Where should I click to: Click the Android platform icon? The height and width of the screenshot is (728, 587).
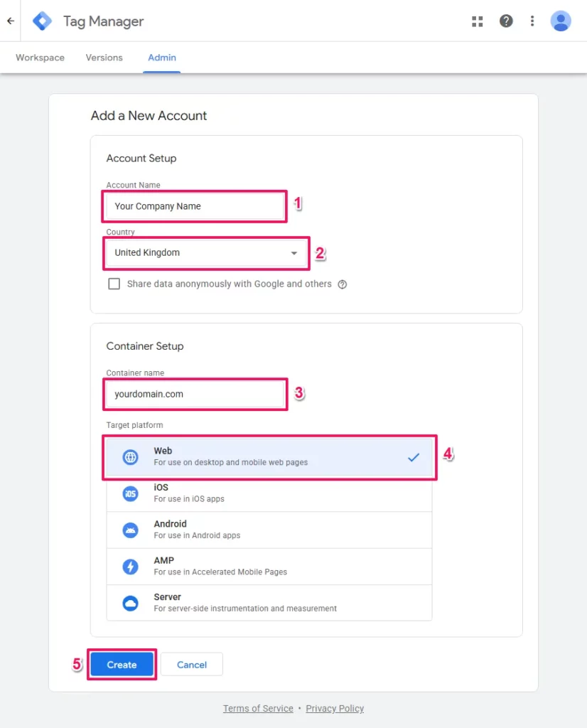[130, 529]
